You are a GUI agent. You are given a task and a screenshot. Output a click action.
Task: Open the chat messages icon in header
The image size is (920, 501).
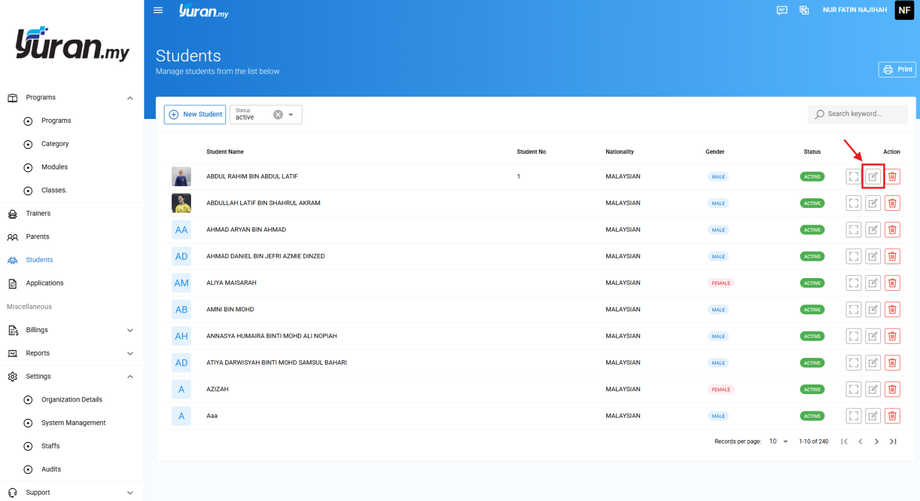click(x=782, y=11)
